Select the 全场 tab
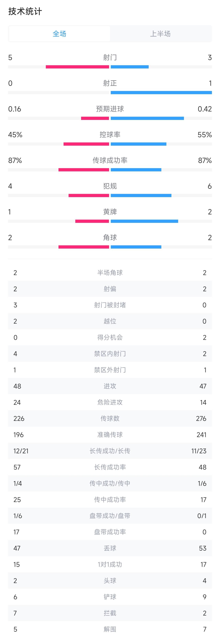This screenshot has height=644, width=220. pos(59,34)
